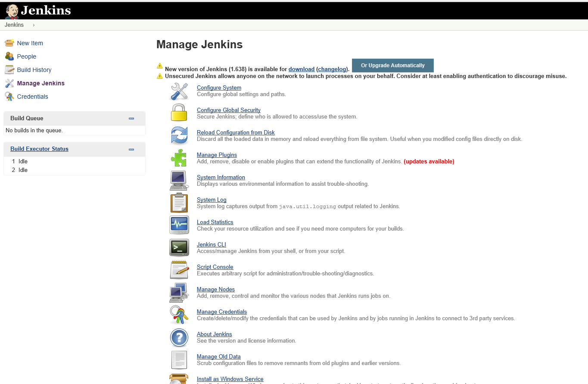Image resolution: width=588 pixels, height=384 pixels.
Task: Open the Script Console link
Action: [215, 267]
